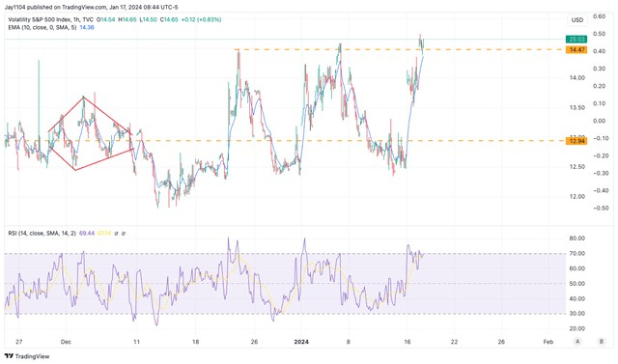Click the 20.00 RSI axis label
Viewport: 618px width, 364px height.
[x=577, y=328]
